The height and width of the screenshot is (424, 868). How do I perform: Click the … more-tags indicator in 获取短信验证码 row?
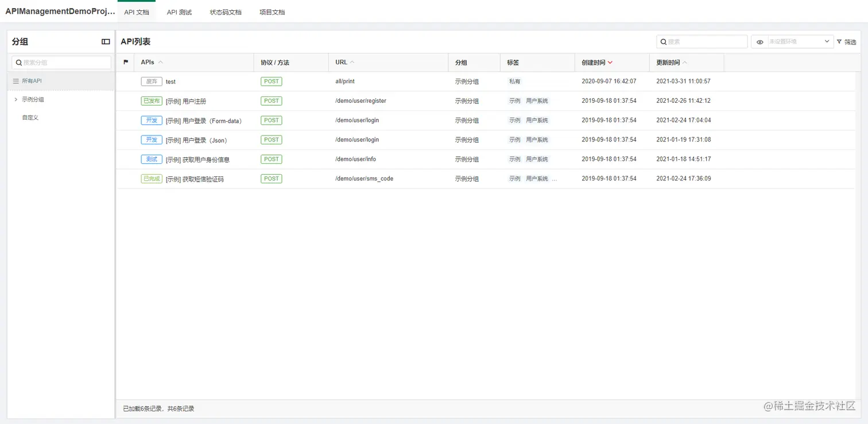(x=555, y=179)
